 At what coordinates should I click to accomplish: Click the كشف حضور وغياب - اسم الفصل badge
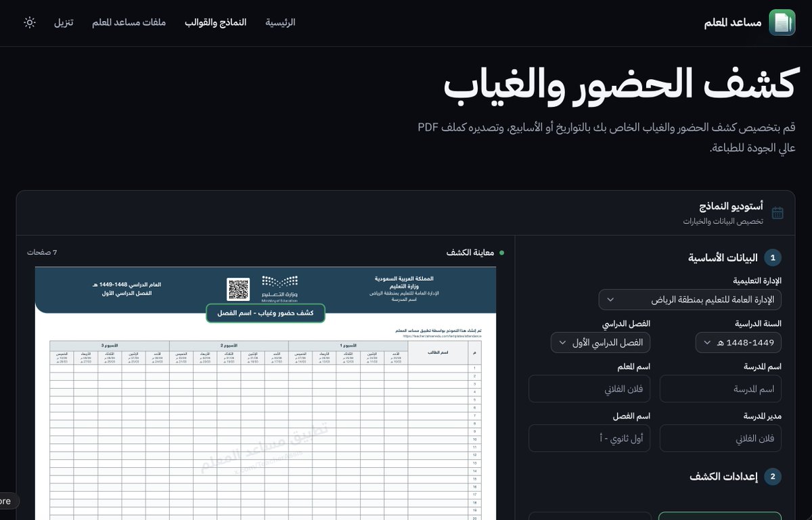pyautogui.click(x=265, y=313)
